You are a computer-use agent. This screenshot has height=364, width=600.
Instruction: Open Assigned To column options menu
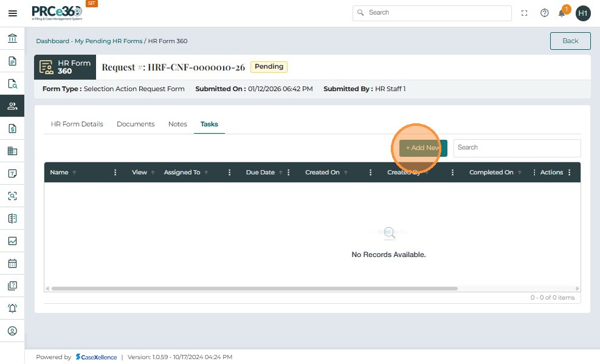pos(230,173)
